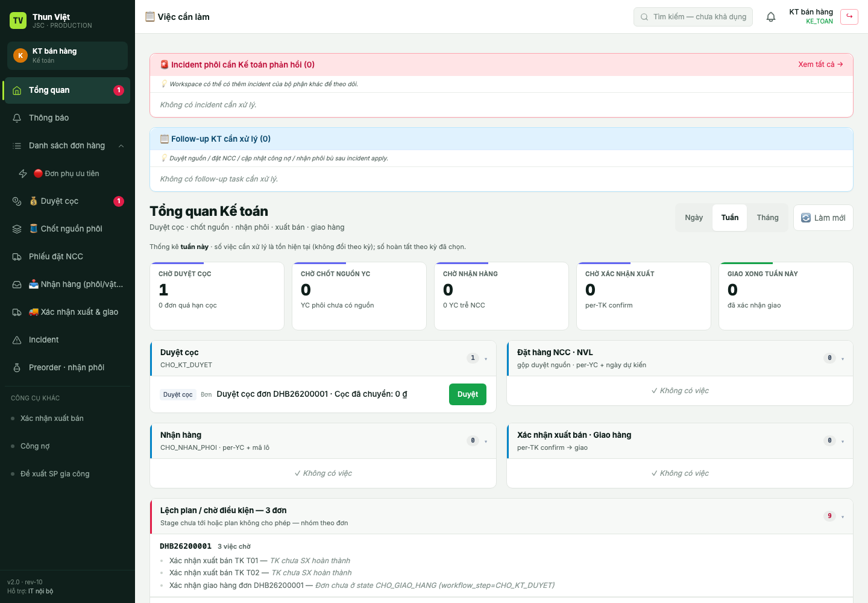The image size is (868, 603).
Task: Collapse the Lệch plan / chờ điều kiện panel
Action: coord(843,517)
